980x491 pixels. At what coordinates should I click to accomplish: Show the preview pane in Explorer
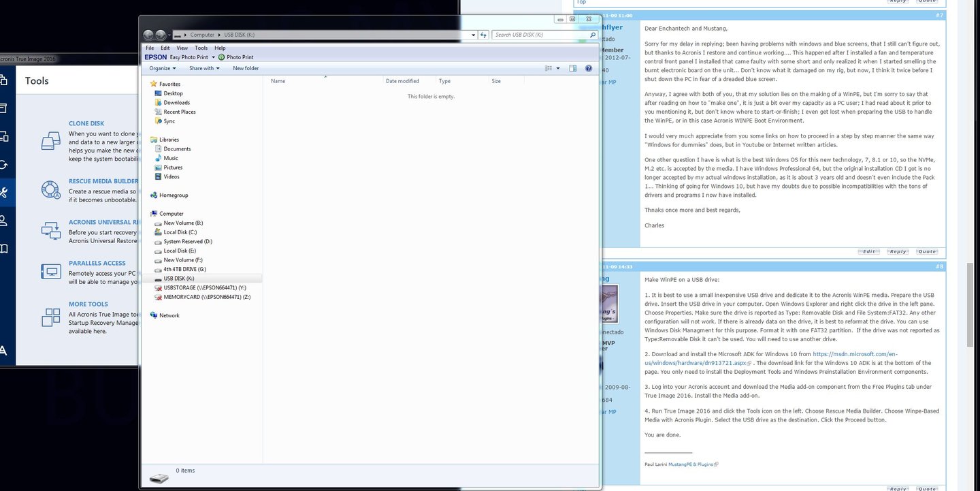coord(572,68)
